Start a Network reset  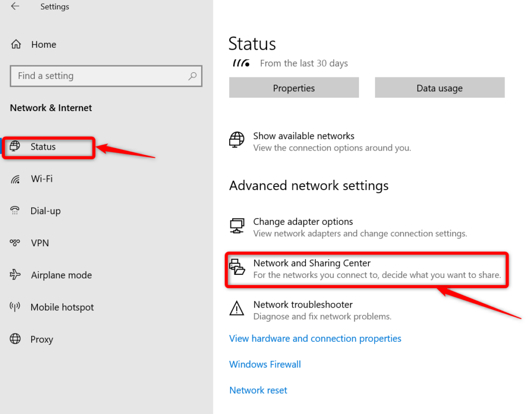pos(258,390)
